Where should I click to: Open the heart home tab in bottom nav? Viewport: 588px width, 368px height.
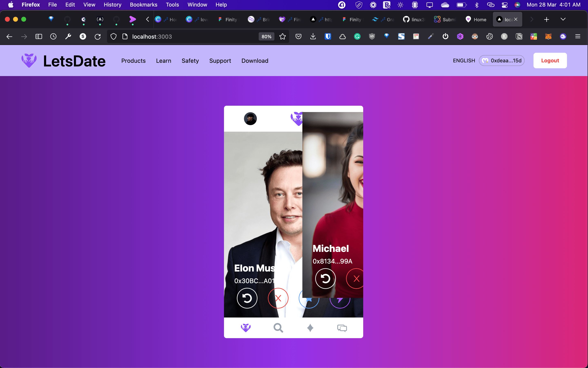coord(246,328)
